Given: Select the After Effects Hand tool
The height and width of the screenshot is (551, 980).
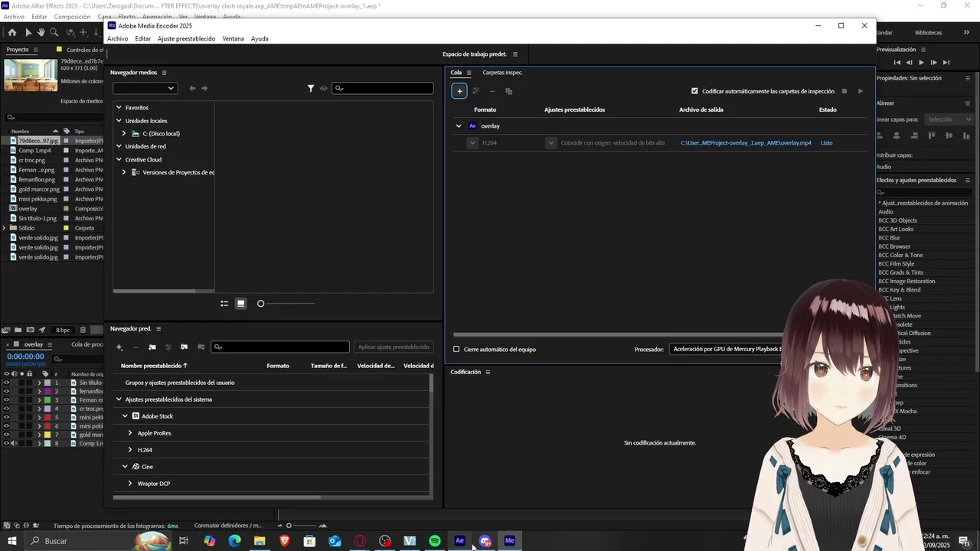Looking at the screenshot, I should tap(41, 32).
